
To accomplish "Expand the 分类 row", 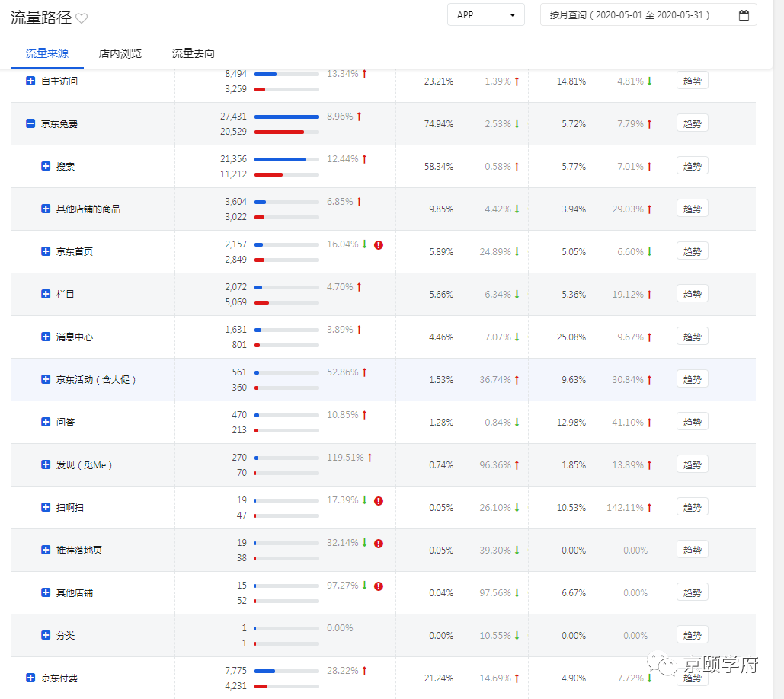I will click(46, 635).
